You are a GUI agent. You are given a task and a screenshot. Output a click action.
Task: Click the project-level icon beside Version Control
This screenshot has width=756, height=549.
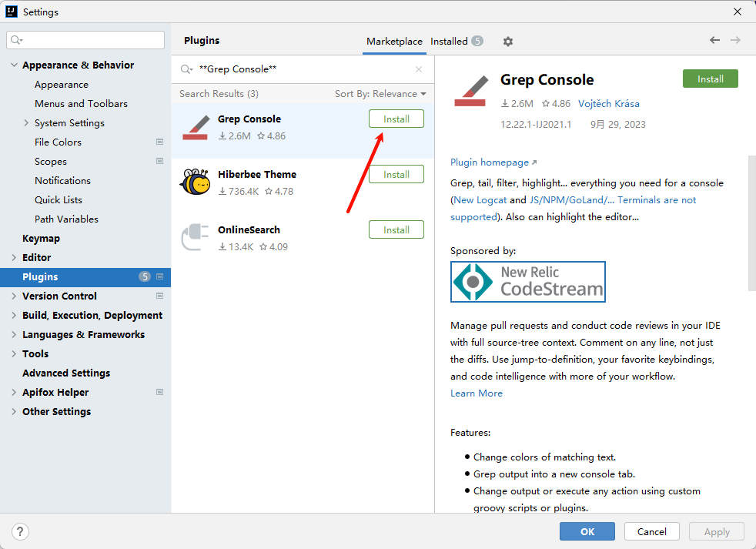159,296
